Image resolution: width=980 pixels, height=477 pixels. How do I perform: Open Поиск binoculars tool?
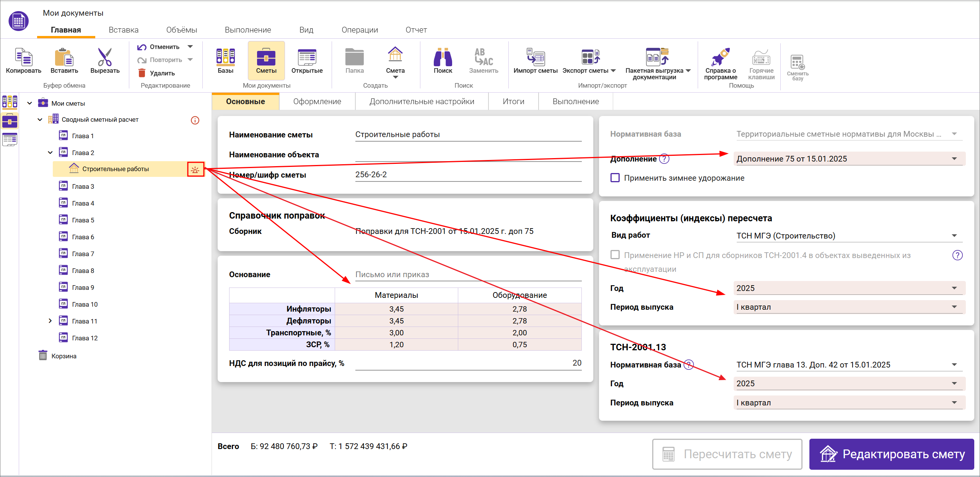pyautogui.click(x=443, y=57)
